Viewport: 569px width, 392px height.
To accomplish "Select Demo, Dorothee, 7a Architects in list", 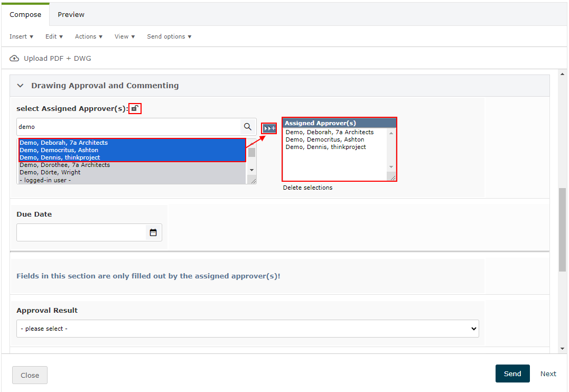I will coord(64,165).
